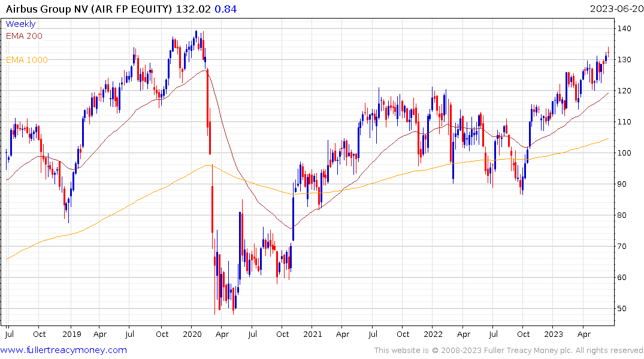Select the 50 price axis label

(622, 309)
